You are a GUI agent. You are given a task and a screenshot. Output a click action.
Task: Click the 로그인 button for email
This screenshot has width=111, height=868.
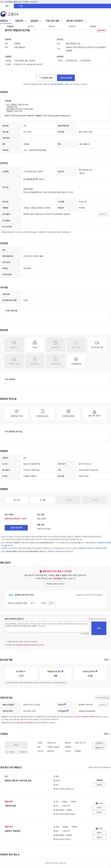[x=51, y=603]
